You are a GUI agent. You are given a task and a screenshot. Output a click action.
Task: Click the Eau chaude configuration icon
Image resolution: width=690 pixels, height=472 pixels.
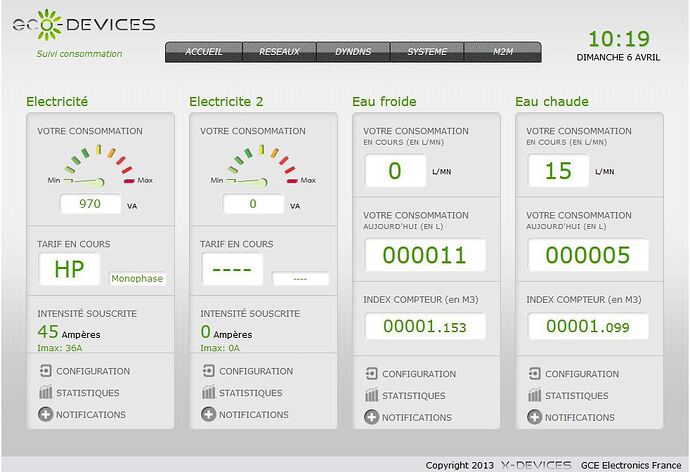(534, 374)
